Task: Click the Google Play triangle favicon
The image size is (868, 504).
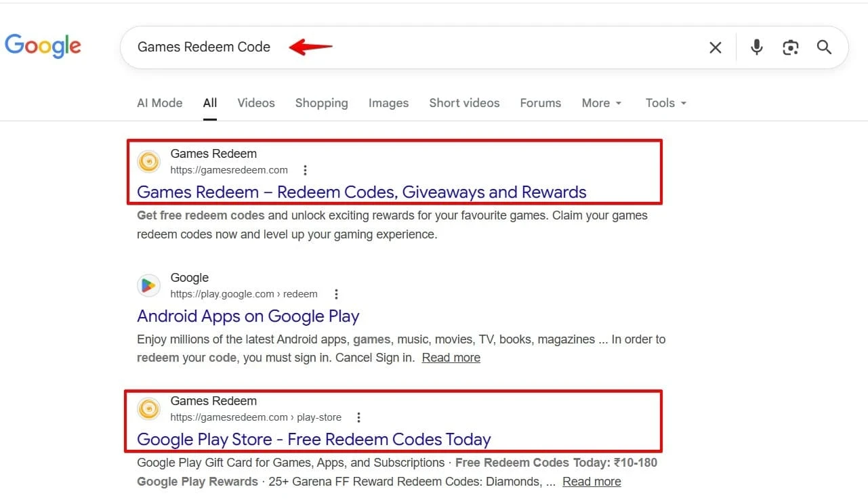Action: click(x=148, y=285)
